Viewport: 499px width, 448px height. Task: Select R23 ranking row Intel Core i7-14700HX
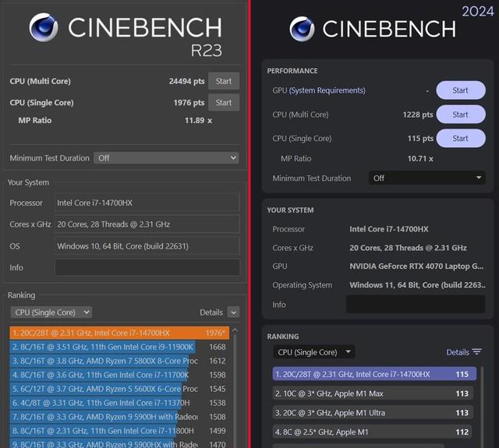(119, 333)
